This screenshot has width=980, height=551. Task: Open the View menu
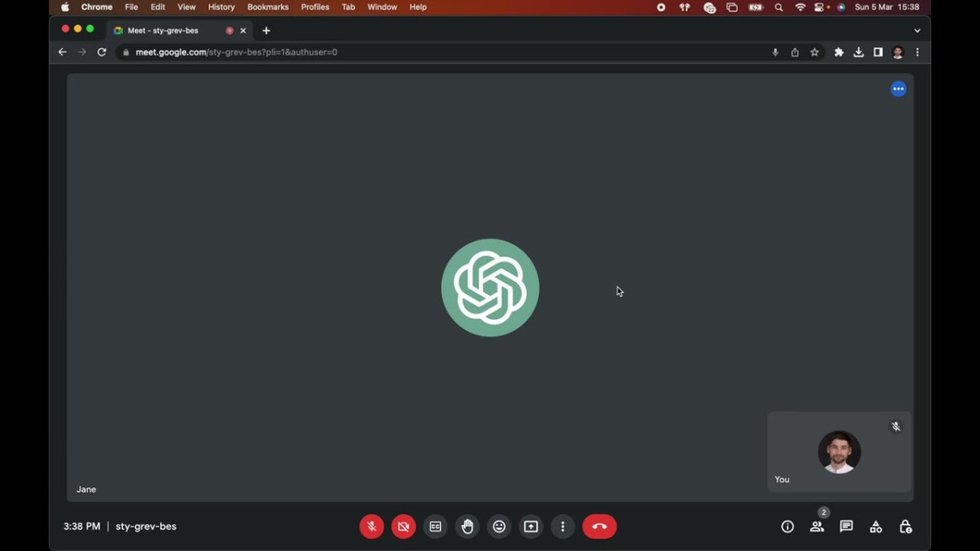click(x=186, y=7)
